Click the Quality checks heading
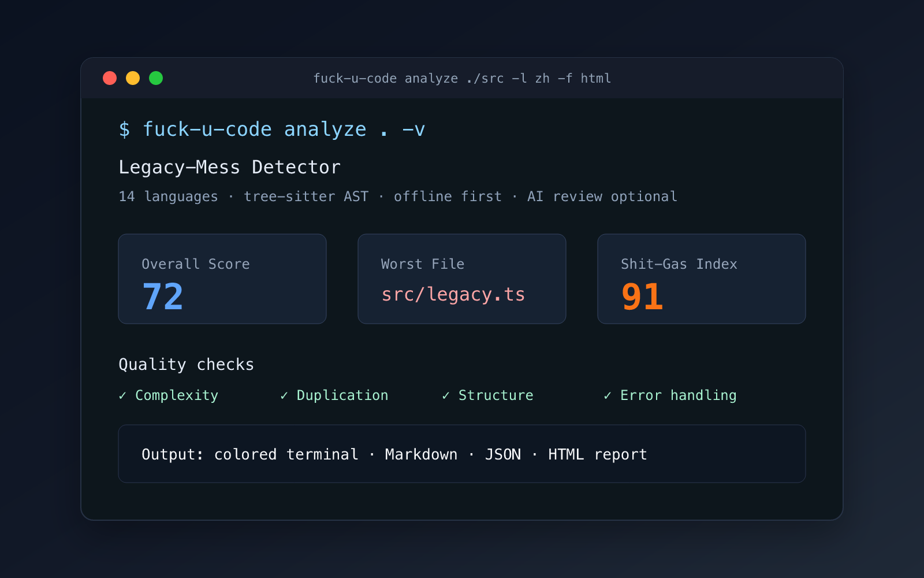The height and width of the screenshot is (578, 924). click(x=186, y=365)
